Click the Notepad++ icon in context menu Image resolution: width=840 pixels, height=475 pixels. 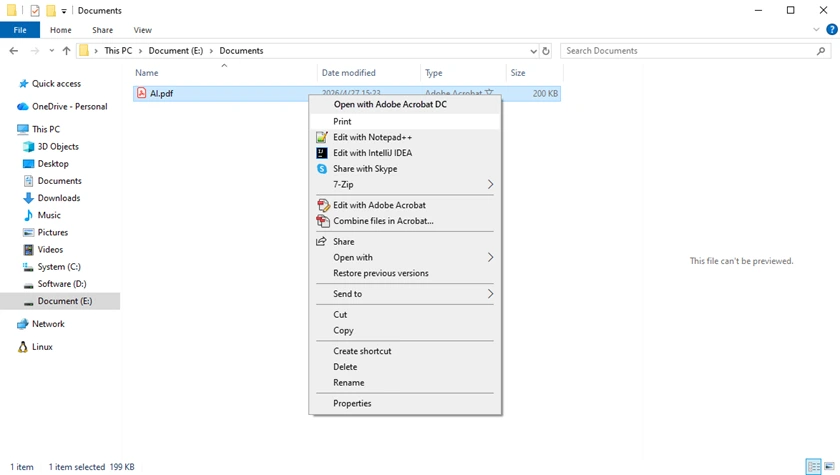coord(321,137)
